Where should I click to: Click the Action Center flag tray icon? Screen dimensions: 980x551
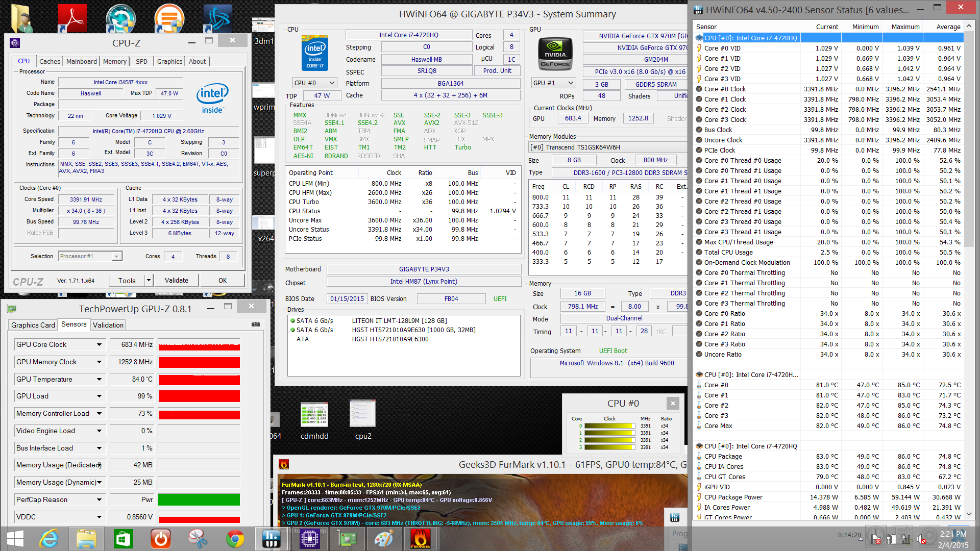click(876, 539)
